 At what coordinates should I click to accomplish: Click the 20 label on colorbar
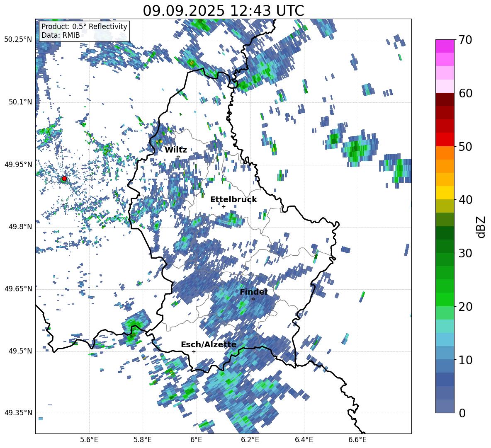coord(465,306)
